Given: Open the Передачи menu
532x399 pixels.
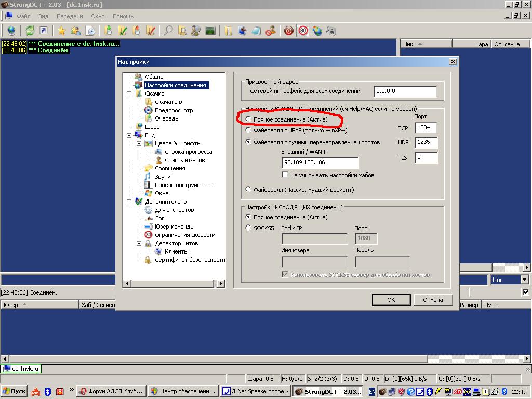Looking at the screenshot, I should pos(70,16).
